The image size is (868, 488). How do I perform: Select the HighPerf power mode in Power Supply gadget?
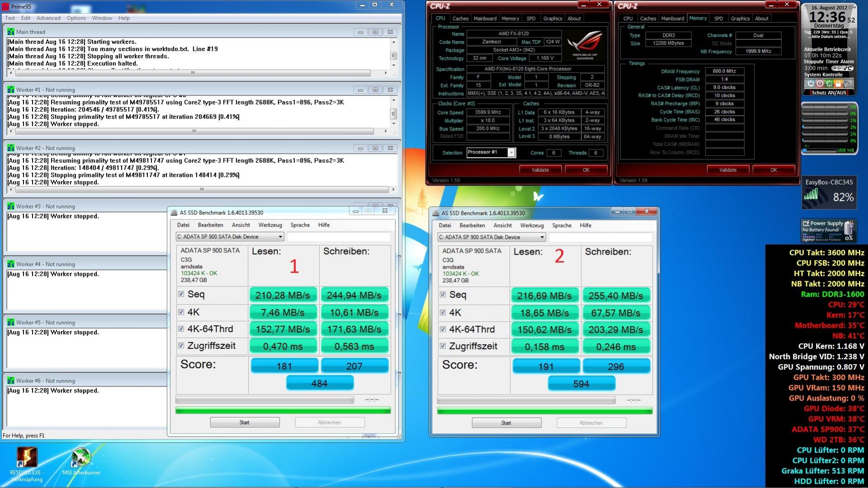click(x=808, y=239)
